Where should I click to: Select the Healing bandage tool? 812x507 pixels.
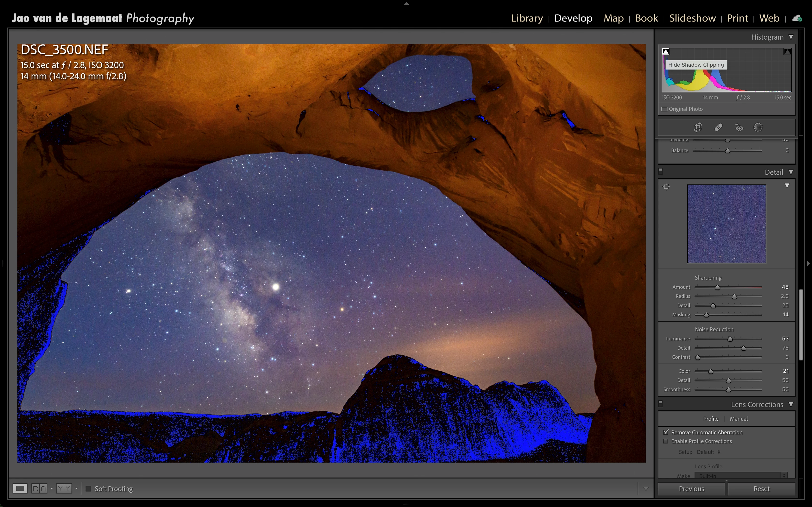[x=718, y=127]
